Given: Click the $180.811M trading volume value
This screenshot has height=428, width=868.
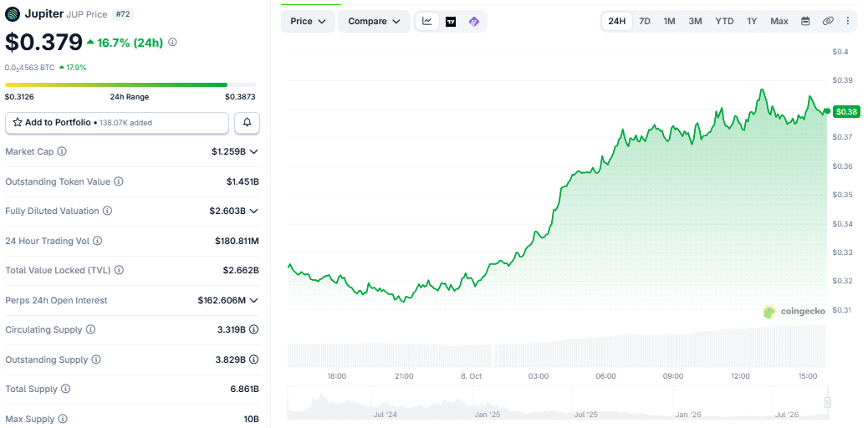Looking at the screenshot, I should coord(237,241).
